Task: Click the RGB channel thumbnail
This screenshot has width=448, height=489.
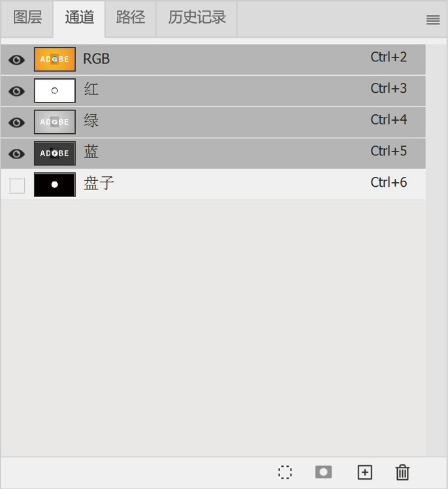Action: (55, 59)
